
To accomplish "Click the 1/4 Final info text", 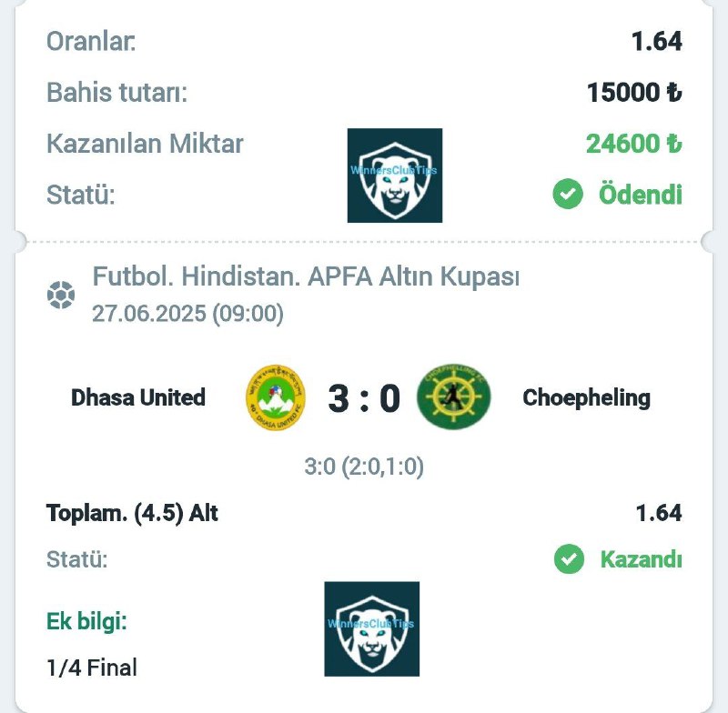I will (x=92, y=668).
